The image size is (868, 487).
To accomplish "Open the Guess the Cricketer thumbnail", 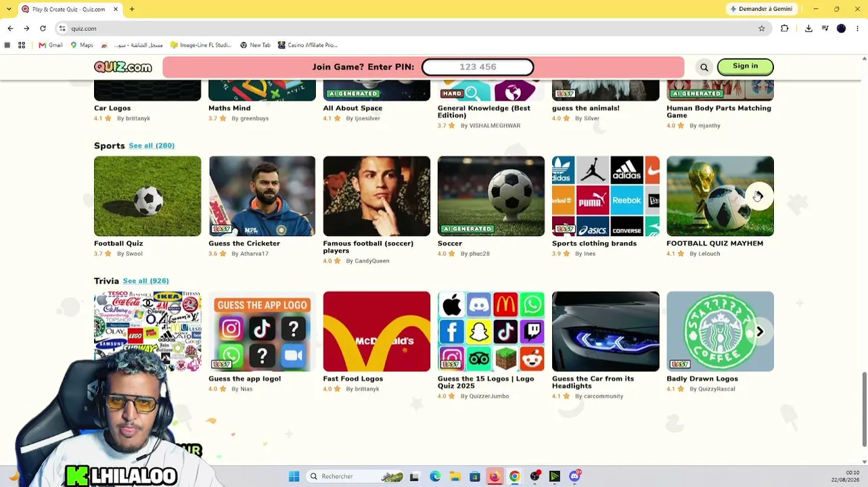I will pos(262,196).
